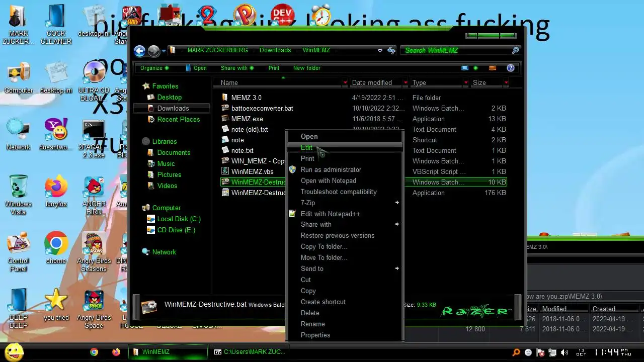The image size is (644, 362).
Task: Click the Open toolbar button
Action: (196, 68)
